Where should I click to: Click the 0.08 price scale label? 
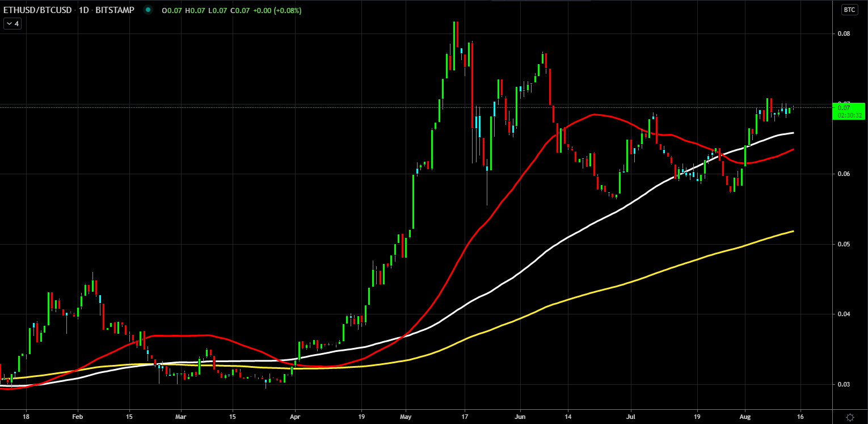coord(844,33)
